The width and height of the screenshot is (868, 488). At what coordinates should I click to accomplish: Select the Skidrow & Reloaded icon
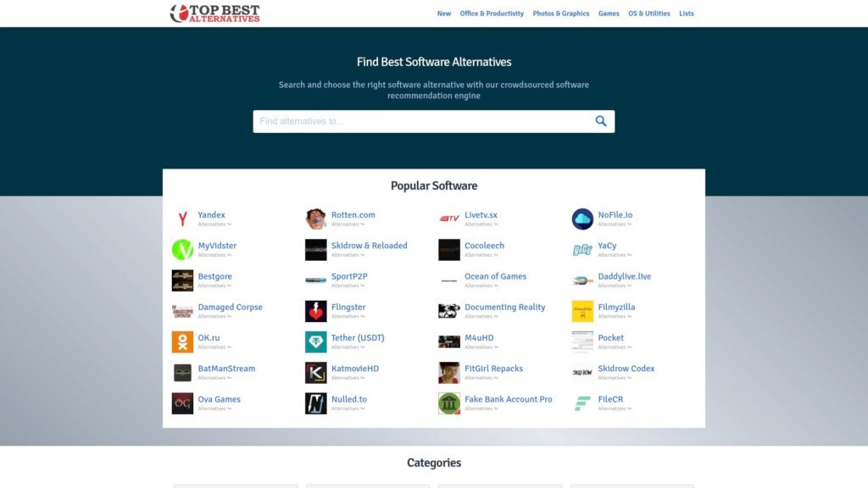pos(316,250)
